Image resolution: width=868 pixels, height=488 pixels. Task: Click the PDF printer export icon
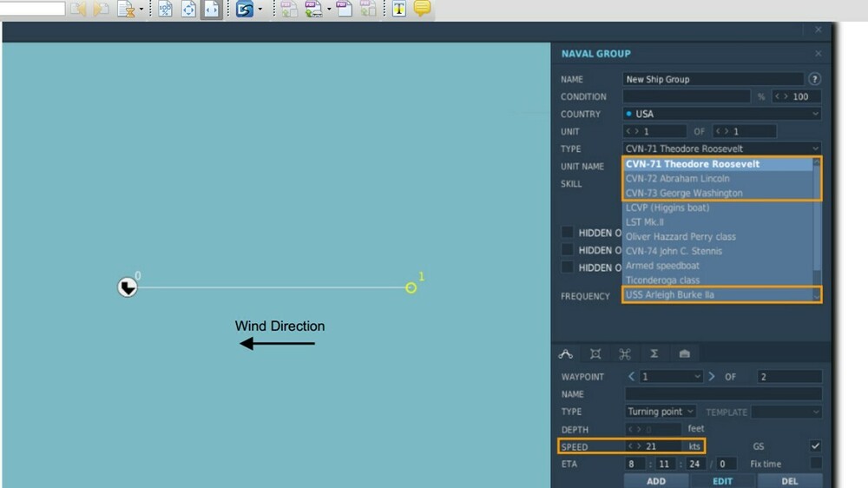[313, 9]
